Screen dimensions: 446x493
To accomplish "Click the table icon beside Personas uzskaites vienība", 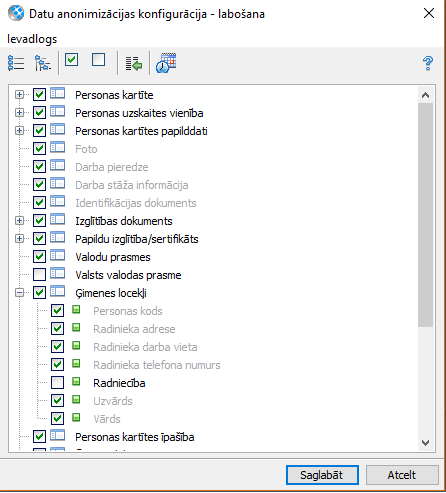I will point(58,111).
